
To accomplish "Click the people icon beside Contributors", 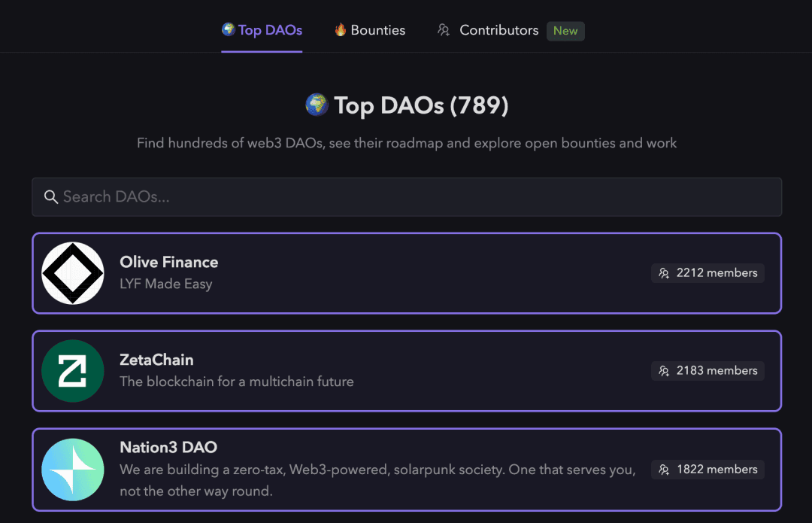I will pyautogui.click(x=444, y=30).
